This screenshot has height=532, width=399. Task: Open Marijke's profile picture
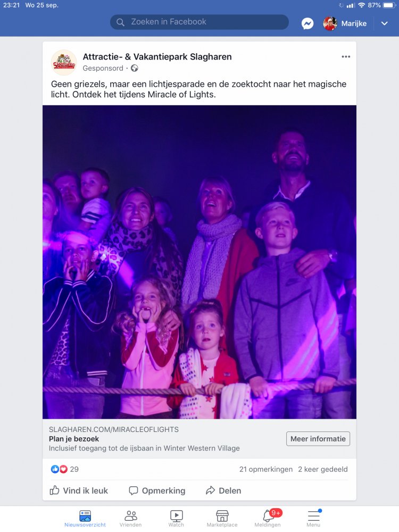(330, 23)
